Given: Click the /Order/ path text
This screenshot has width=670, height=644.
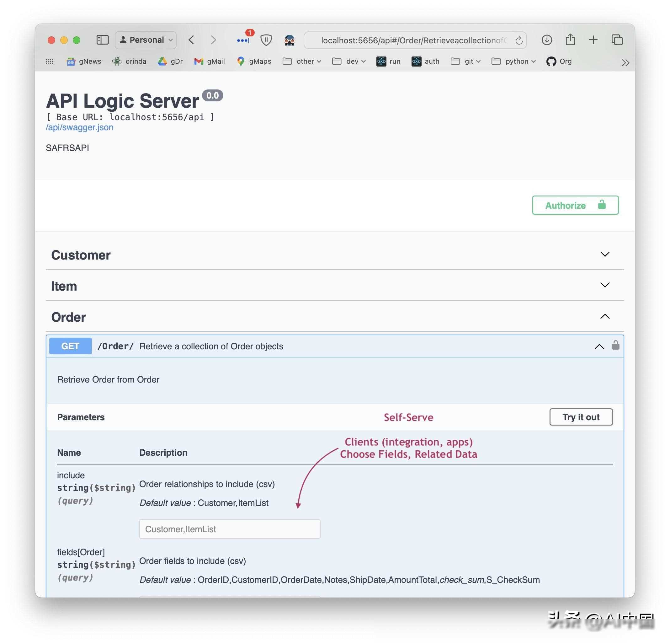Looking at the screenshot, I should (115, 346).
